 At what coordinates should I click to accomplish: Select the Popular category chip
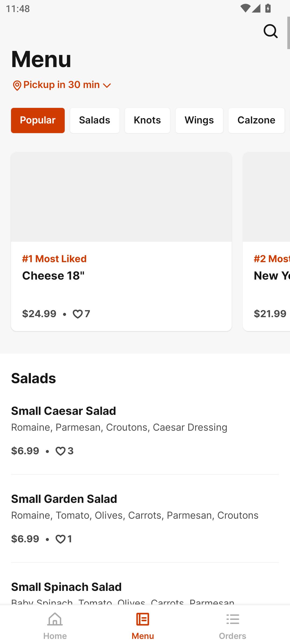(38, 120)
